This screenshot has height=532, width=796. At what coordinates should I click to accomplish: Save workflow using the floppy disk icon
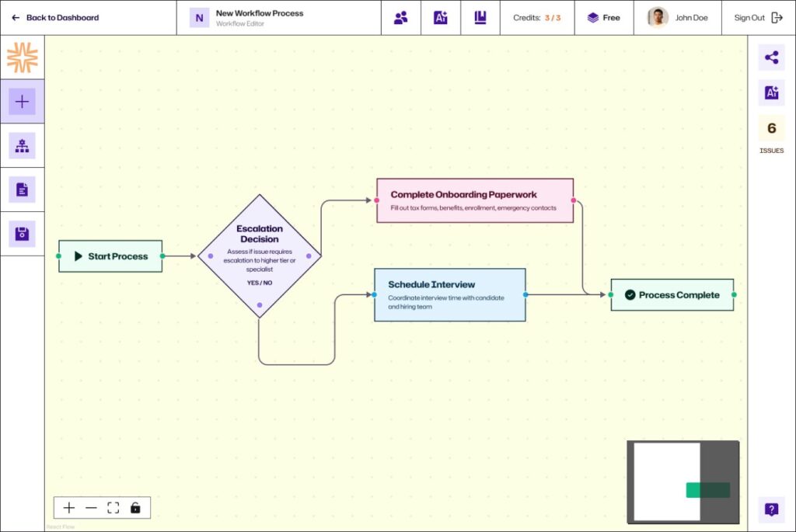click(22, 234)
